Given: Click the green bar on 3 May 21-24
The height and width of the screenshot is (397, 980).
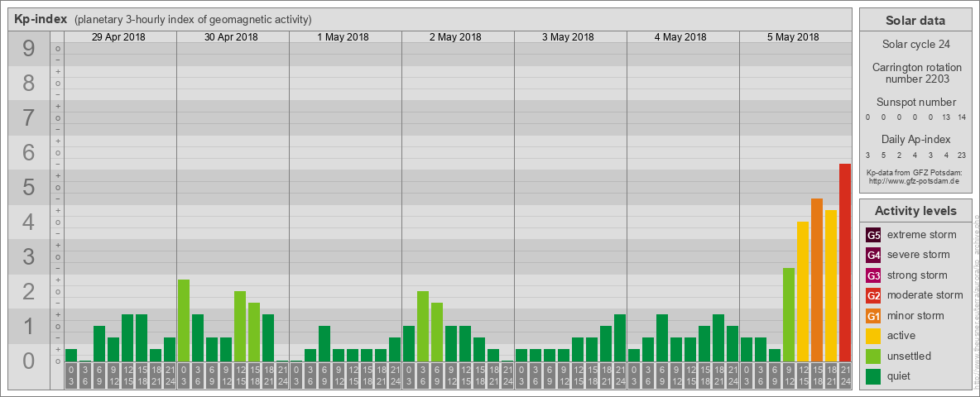Looking at the screenshot, I should [x=620, y=337].
